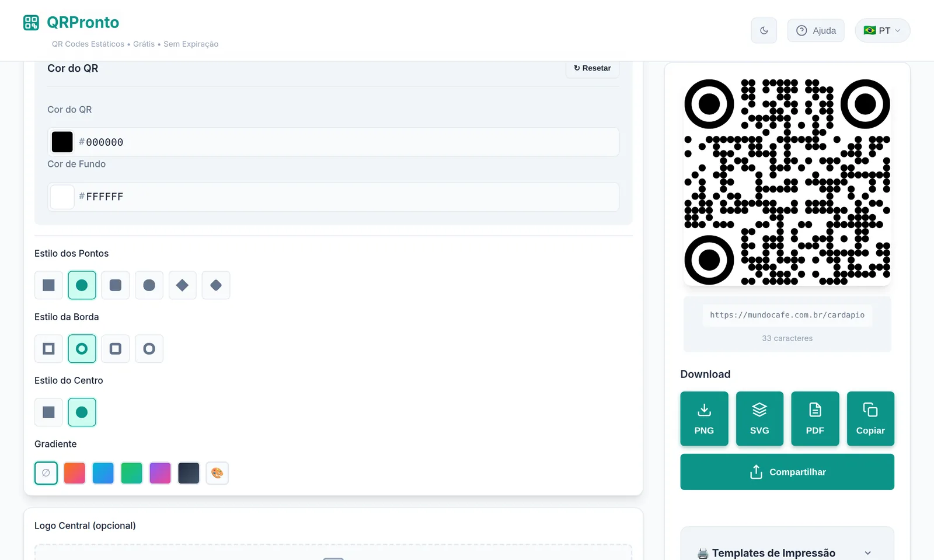Choose the grey ring border style under Estilo da Borda

tap(149, 349)
